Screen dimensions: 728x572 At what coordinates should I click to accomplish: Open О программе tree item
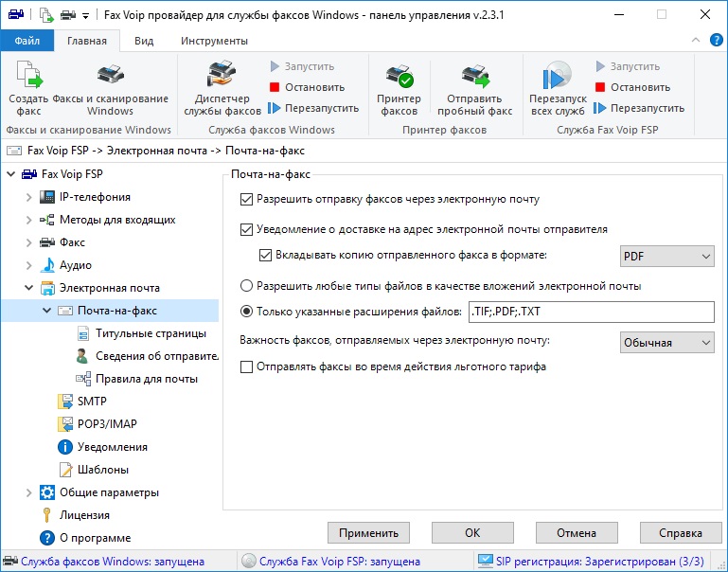point(95,538)
